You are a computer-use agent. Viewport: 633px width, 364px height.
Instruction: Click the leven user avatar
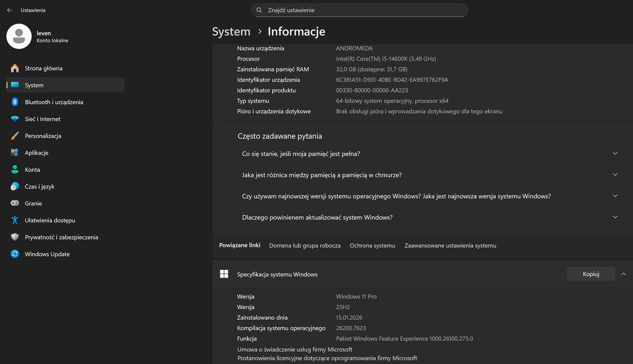click(x=19, y=36)
